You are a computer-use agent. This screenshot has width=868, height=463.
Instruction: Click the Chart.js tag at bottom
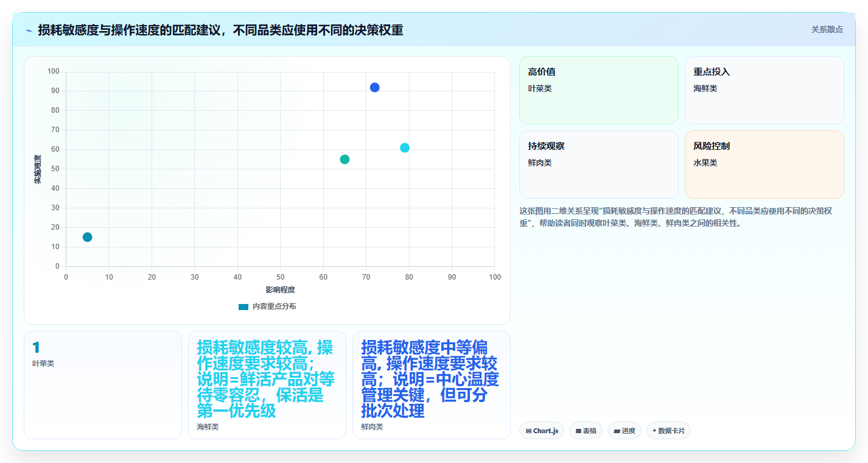[542, 431]
